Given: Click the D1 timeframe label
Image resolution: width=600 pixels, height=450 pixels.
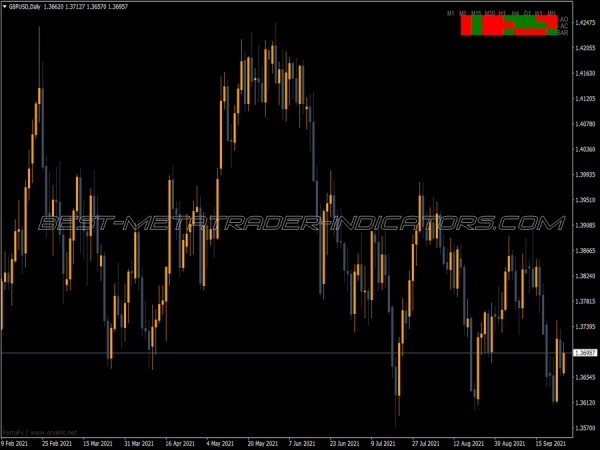Looking at the screenshot, I should 527,13.
